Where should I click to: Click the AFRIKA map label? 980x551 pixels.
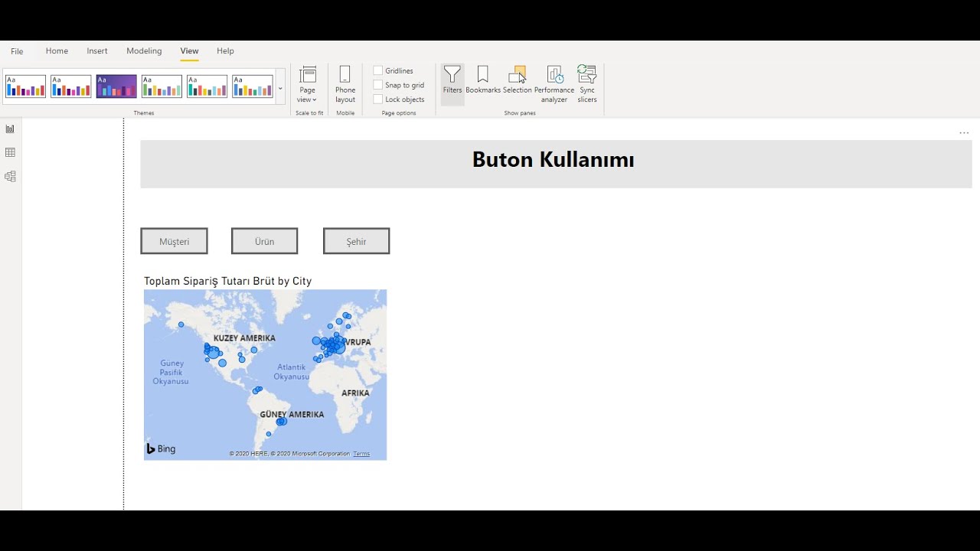[x=355, y=393]
